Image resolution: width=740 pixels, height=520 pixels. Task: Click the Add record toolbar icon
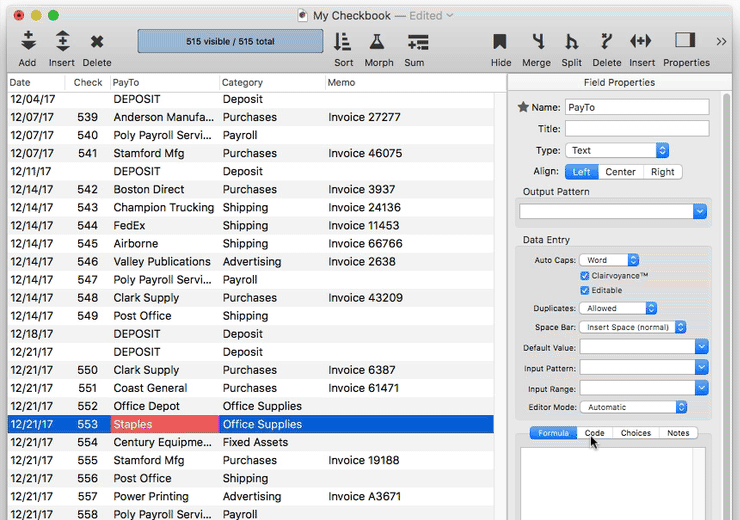[x=28, y=41]
